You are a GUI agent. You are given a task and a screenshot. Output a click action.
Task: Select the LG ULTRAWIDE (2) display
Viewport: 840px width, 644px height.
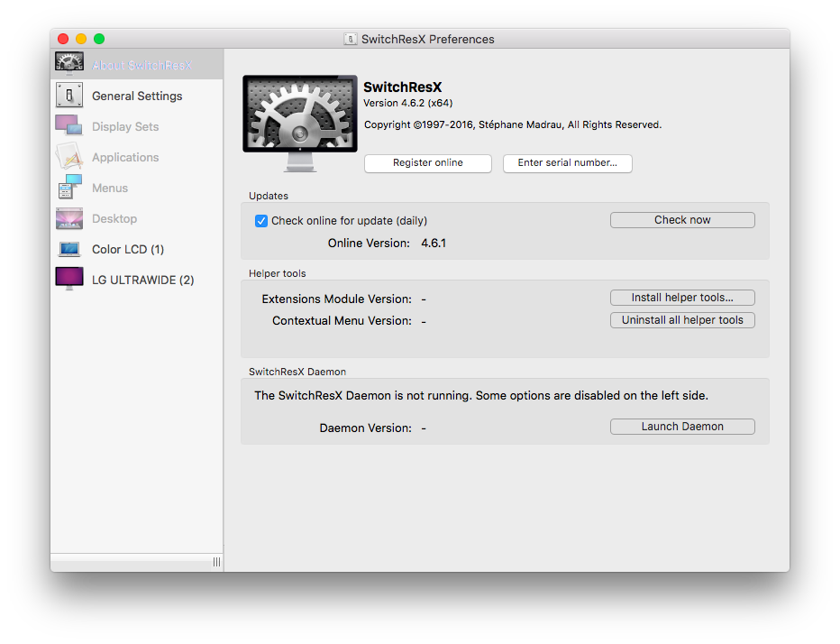[x=142, y=280]
